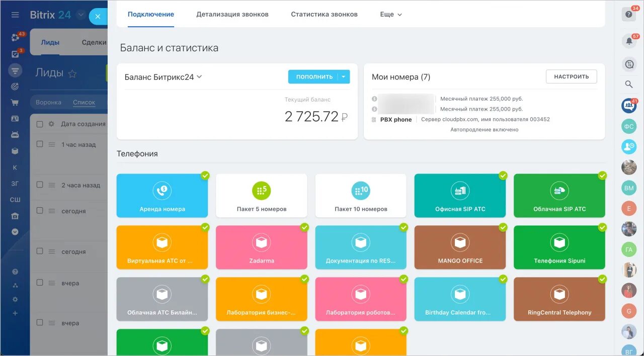Click the search magnifier in right sidebar
The height and width of the screenshot is (356, 644).
(629, 84)
